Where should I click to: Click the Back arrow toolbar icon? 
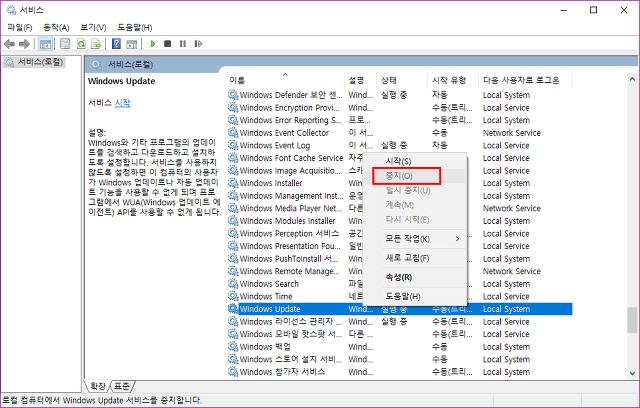(x=9, y=44)
